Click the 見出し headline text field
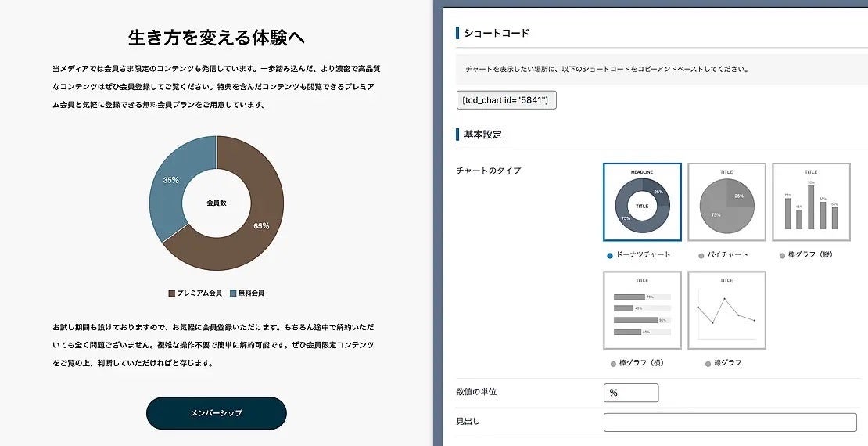Image resolution: width=868 pixels, height=446 pixels. pyautogui.click(x=730, y=423)
